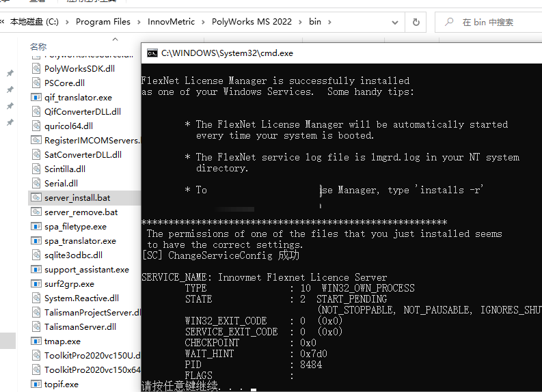Select the file named SatConverterDLL.dll
Viewport: 542px width, 392px height.
[x=83, y=155]
